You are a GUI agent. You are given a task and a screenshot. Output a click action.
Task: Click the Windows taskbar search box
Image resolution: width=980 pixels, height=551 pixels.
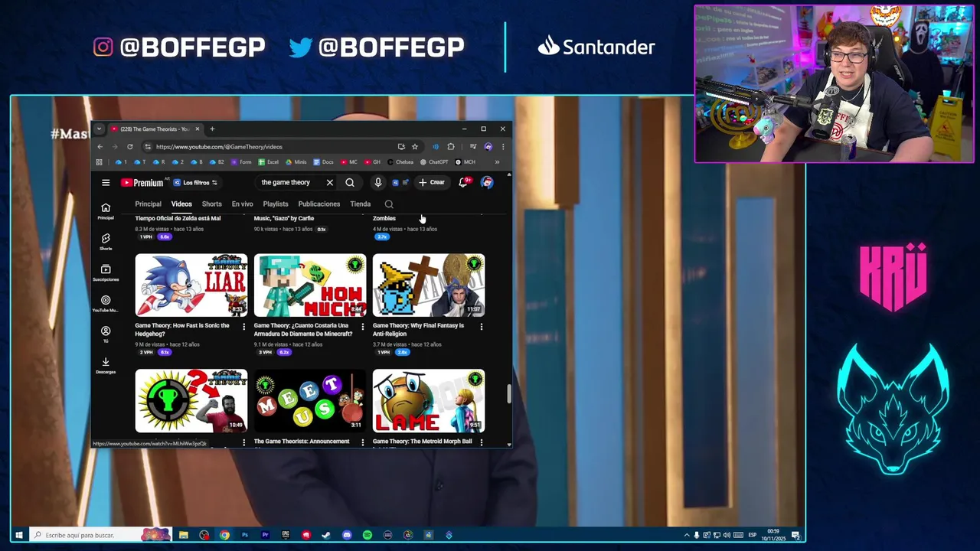click(100, 535)
